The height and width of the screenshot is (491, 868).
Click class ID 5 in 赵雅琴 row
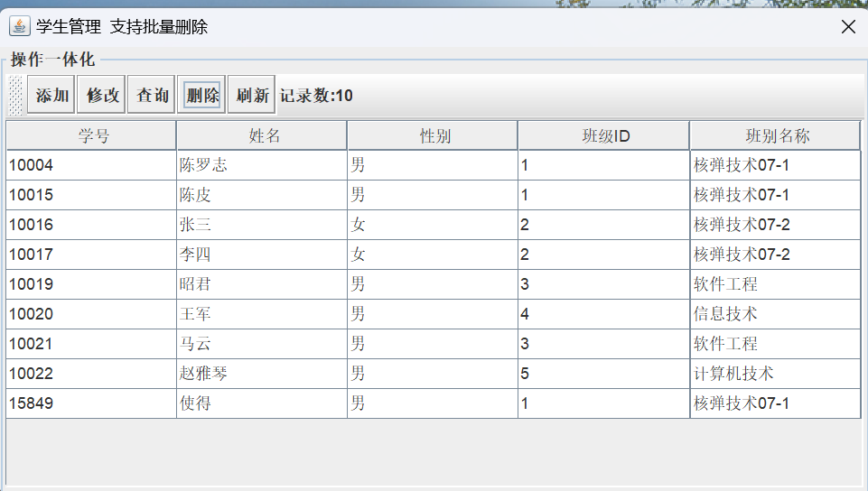[x=604, y=375]
